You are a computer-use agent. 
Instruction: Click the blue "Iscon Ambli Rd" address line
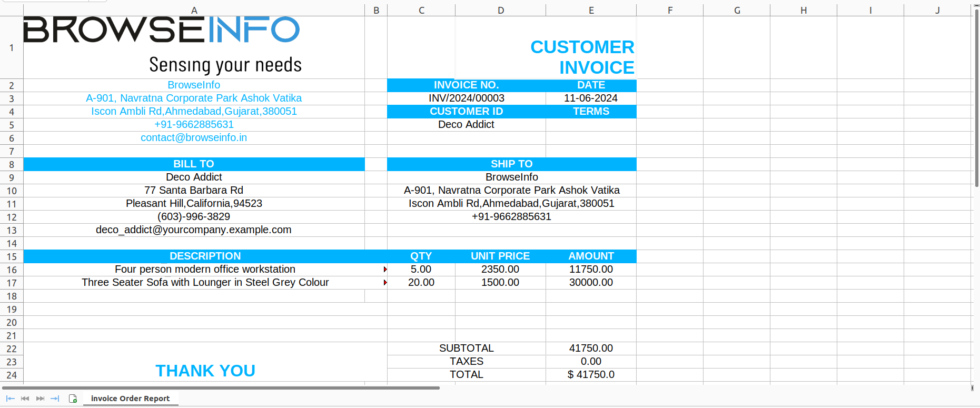(x=194, y=112)
